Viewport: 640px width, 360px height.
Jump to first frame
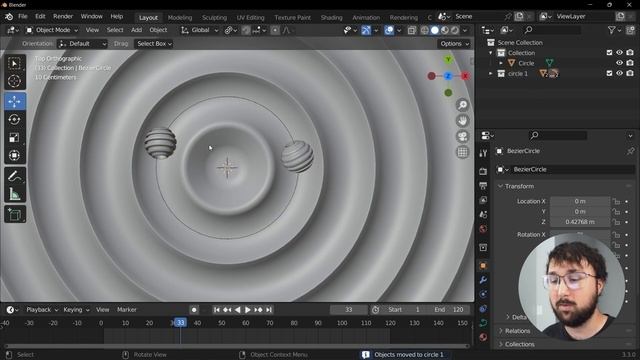[216, 310]
